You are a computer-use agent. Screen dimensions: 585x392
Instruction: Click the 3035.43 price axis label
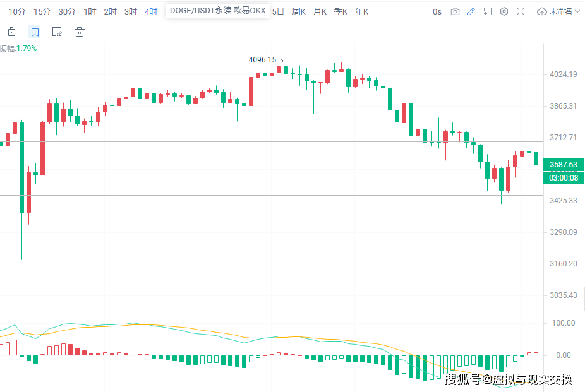pyautogui.click(x=564, y=295)
